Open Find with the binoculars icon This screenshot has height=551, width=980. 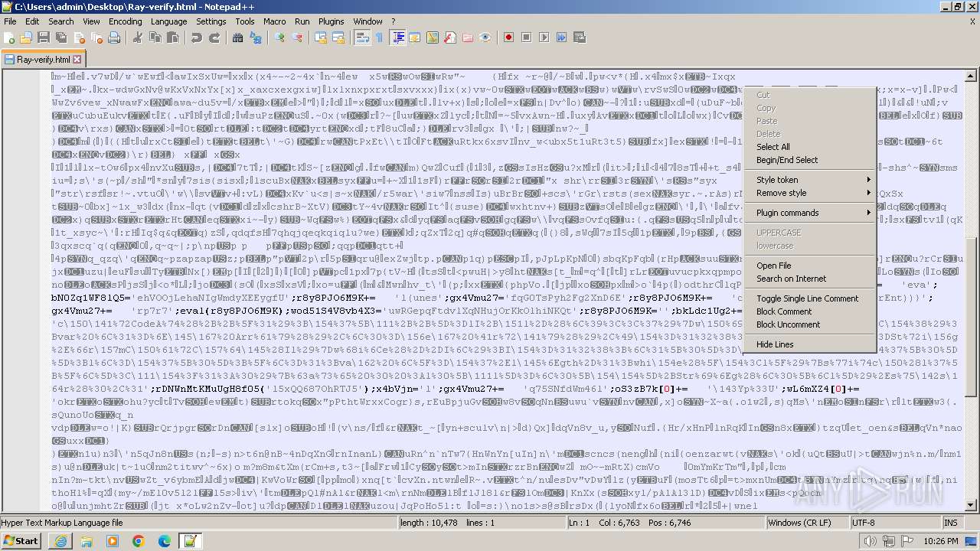[237, 37]
